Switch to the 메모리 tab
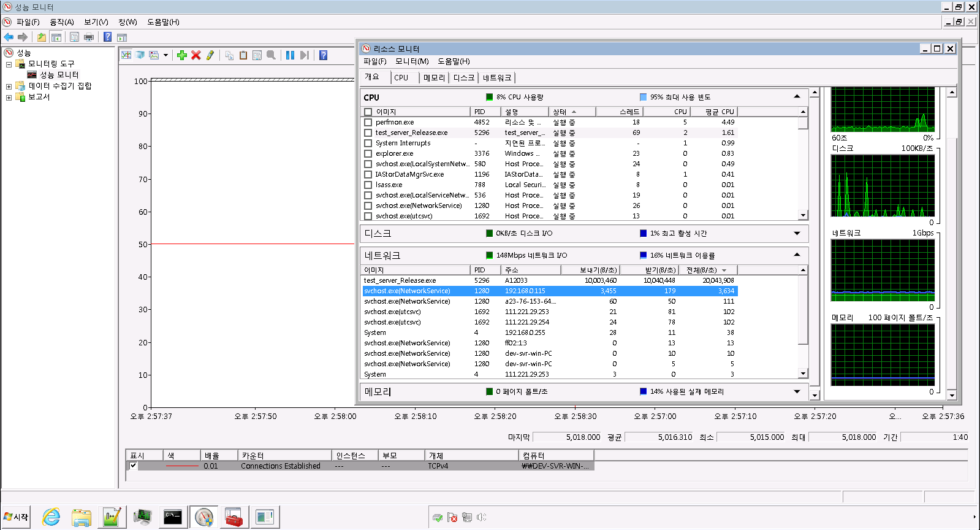The height and width of the screenshot is (530, 980). point(434,77)
